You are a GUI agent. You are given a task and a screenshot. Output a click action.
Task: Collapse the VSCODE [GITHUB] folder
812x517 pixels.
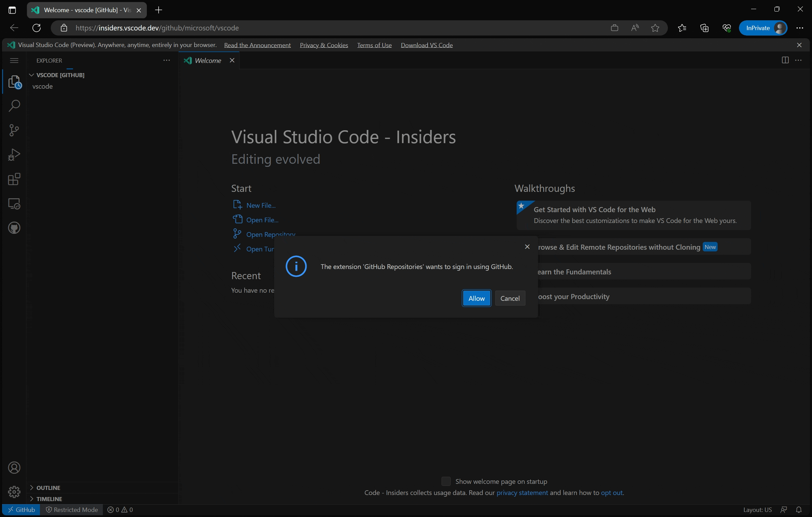(x=31, y=75)
